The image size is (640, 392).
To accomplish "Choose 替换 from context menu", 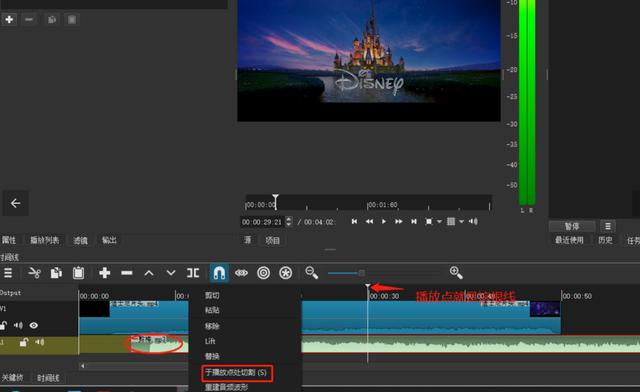I will (x=212, y=356).
